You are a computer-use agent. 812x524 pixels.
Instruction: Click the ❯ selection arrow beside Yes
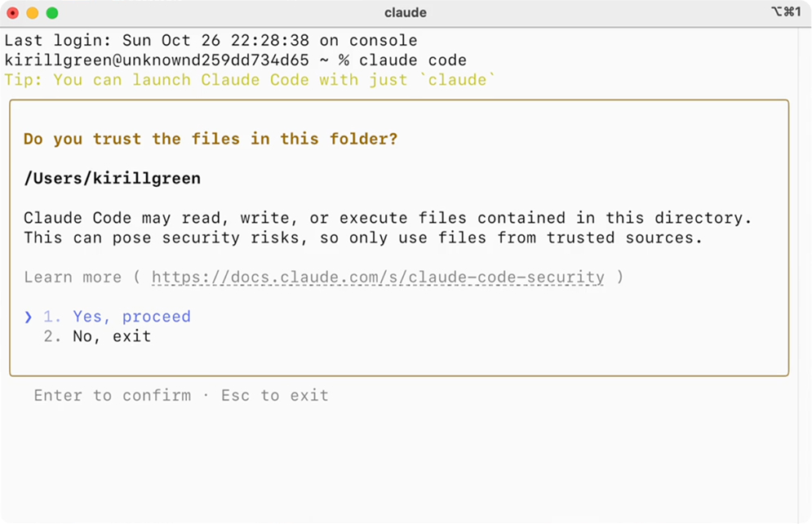click(29, 317)
